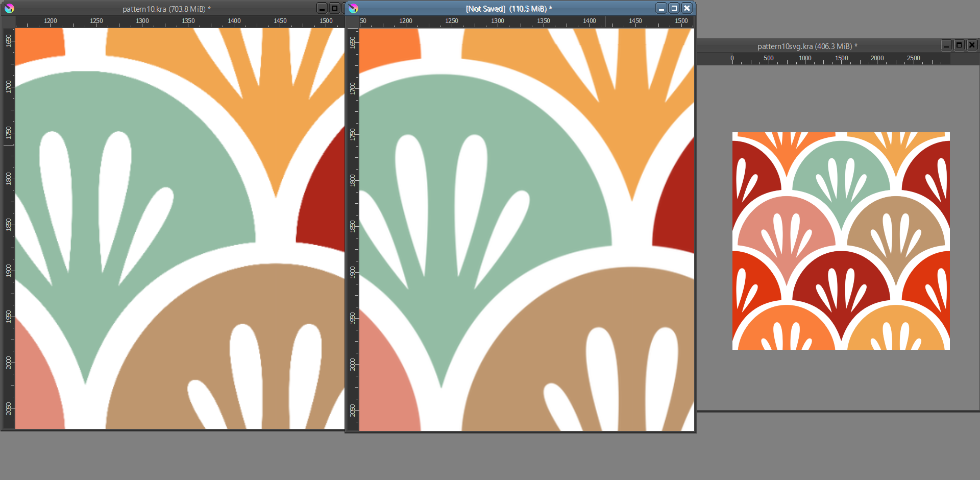Click the full scallop pattern image in pattern10svg.kra
Viewport: 980px width, 480px height.
[x=841, y=241]
